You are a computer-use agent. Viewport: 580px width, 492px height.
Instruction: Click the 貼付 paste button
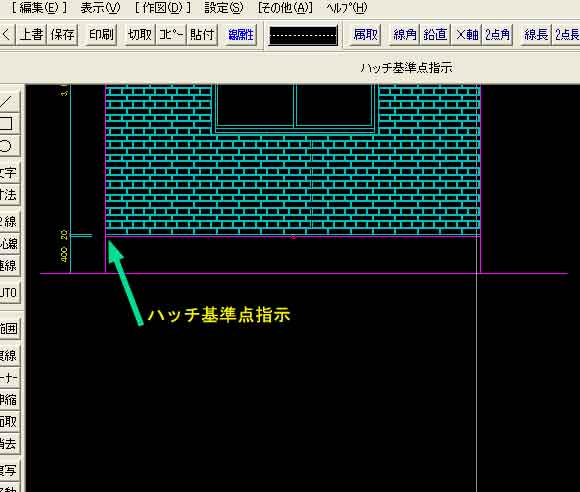[x=202, y=35]
